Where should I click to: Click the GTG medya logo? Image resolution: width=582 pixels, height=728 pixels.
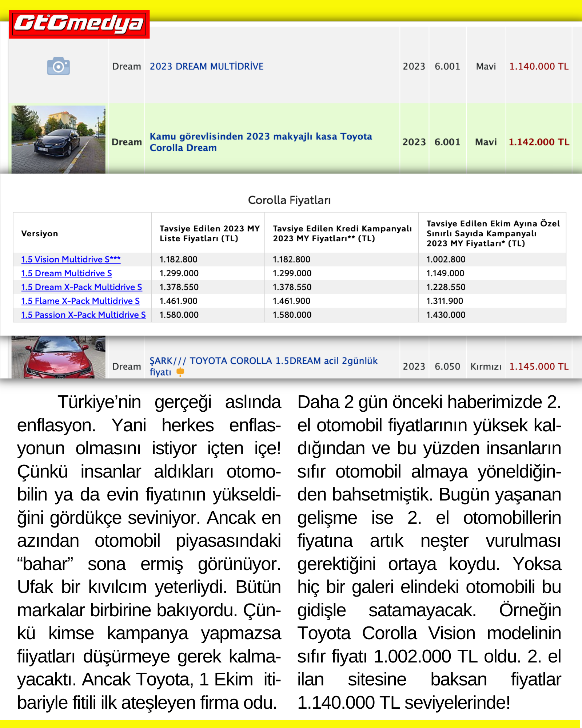(79, 24)
